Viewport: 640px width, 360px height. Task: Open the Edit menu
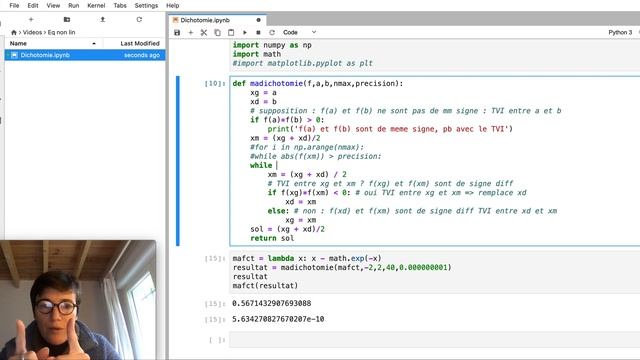(x=33, y=6)
